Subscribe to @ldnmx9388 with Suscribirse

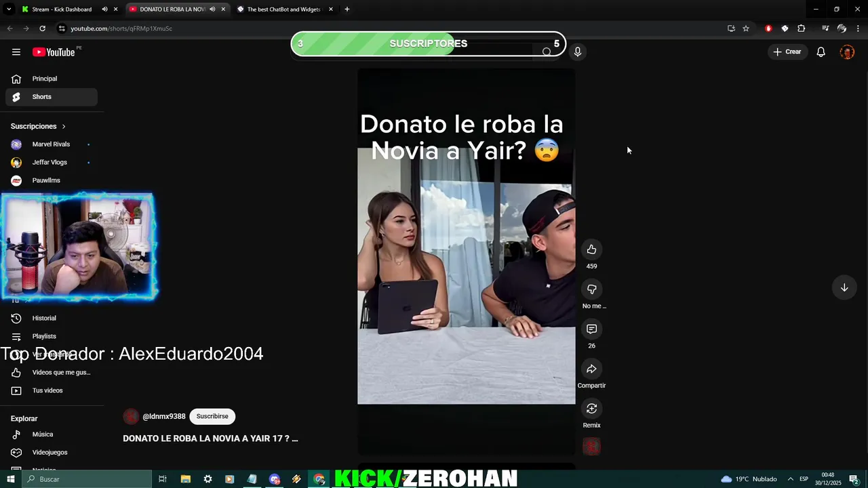click(212, 416)
